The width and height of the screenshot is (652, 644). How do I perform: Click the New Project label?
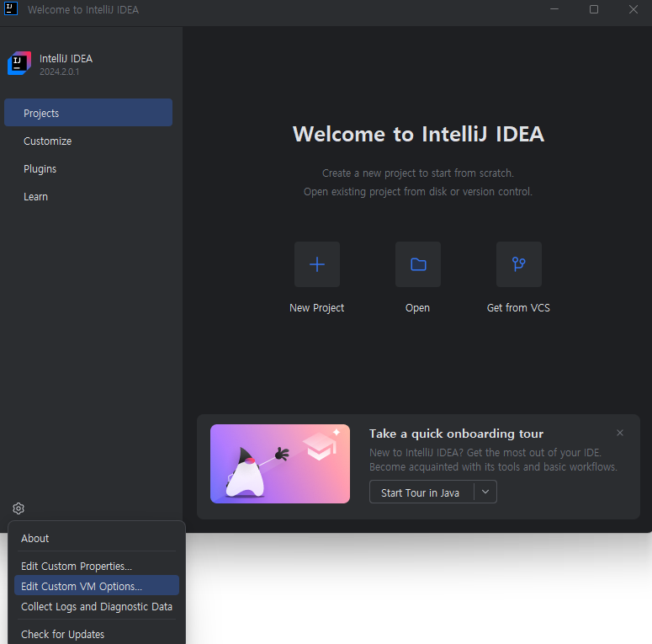pyautogui.click(x=317, y=308)
